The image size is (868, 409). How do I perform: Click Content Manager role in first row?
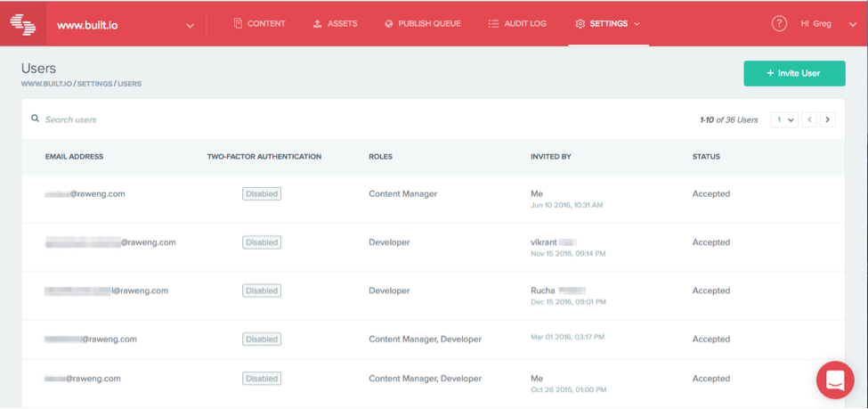click(403, 194)
